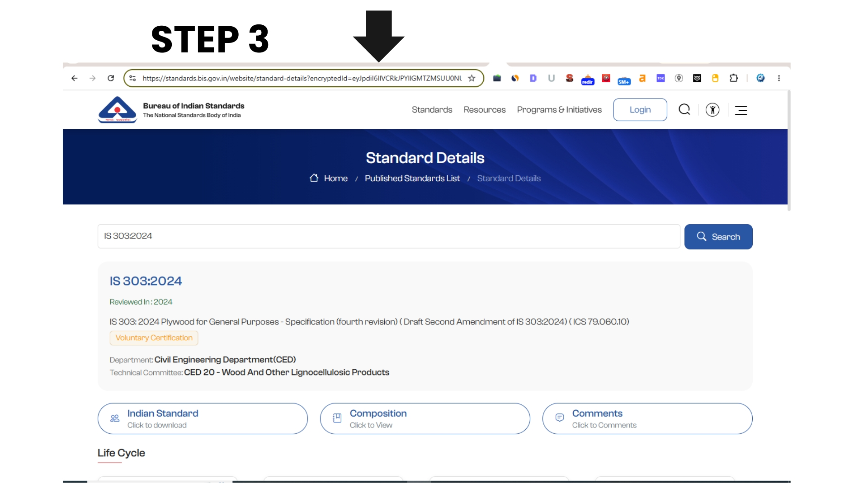Screen dimensions: 868x488
Task: Click the standards.bis.gov.in URL in address bar
Action: 302,78
